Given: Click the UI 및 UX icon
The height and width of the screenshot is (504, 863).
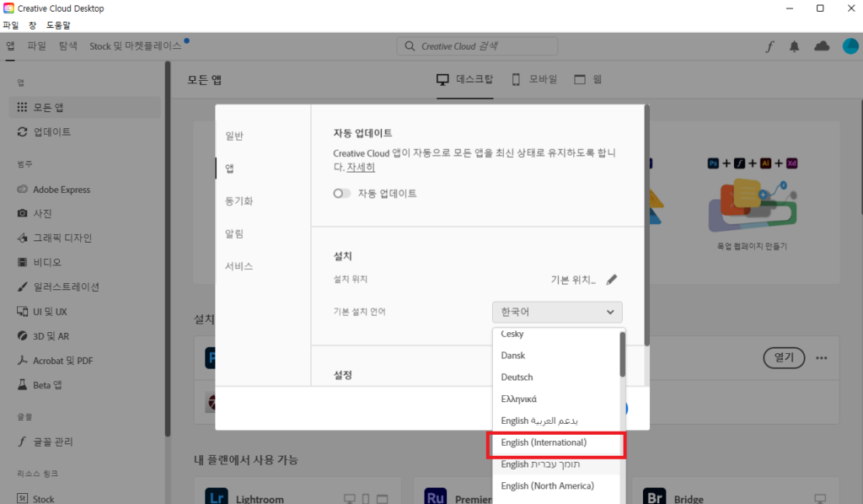Looking at the screenshot, I should [x=22, y=312].
